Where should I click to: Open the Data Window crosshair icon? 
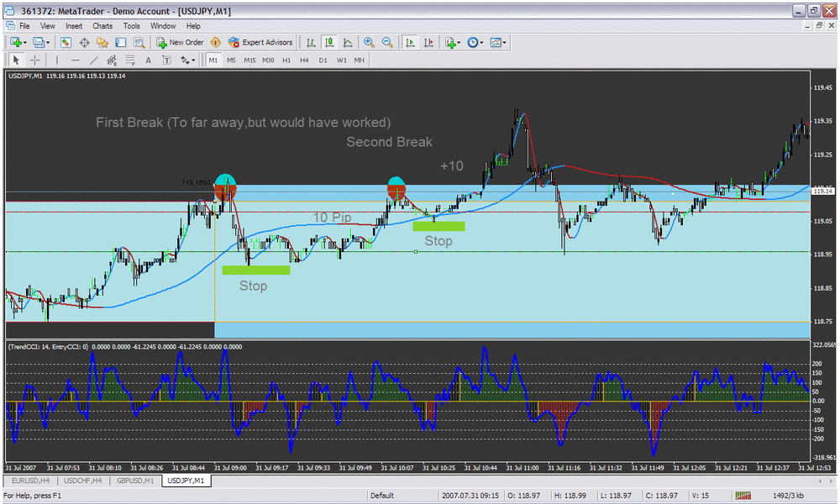pyautogui.click(x=84, y=42)
